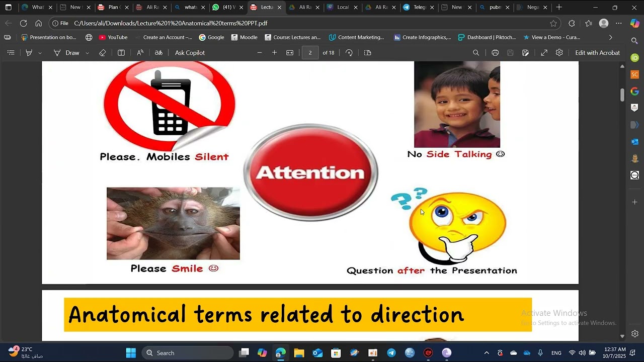644x362 pixels.
Task: Zoom in with the plus icon
Action: click(x=274, y=53)
